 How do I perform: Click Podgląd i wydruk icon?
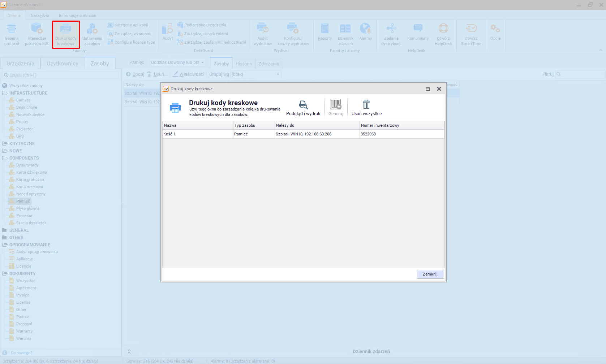(303, 105)
